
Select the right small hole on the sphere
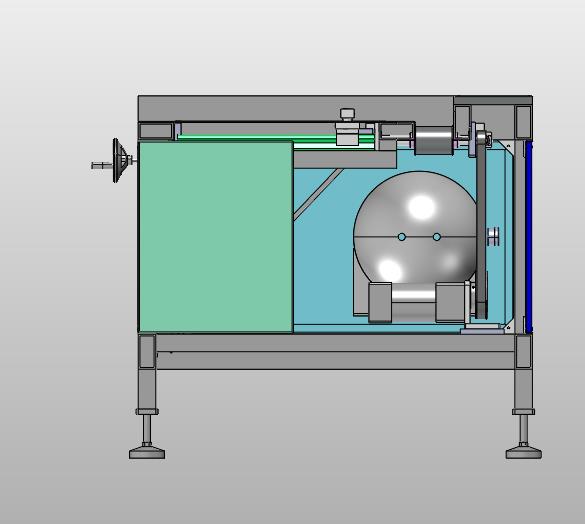click(x=437, y=237)
